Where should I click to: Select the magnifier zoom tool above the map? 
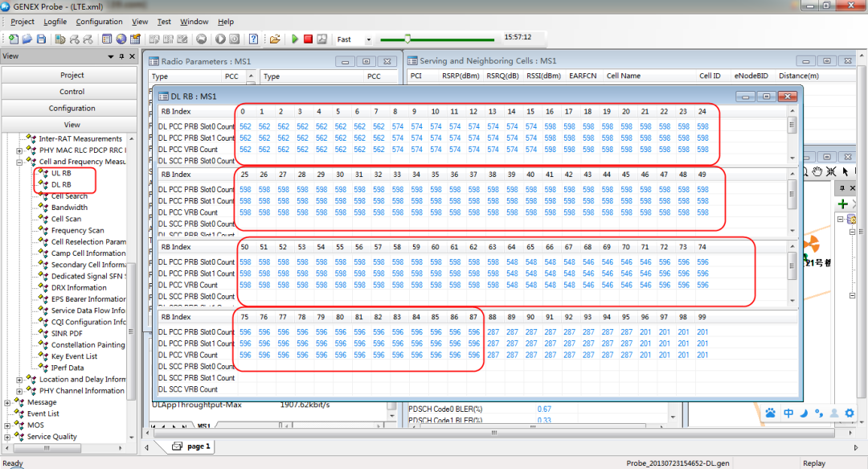point(806,172)
